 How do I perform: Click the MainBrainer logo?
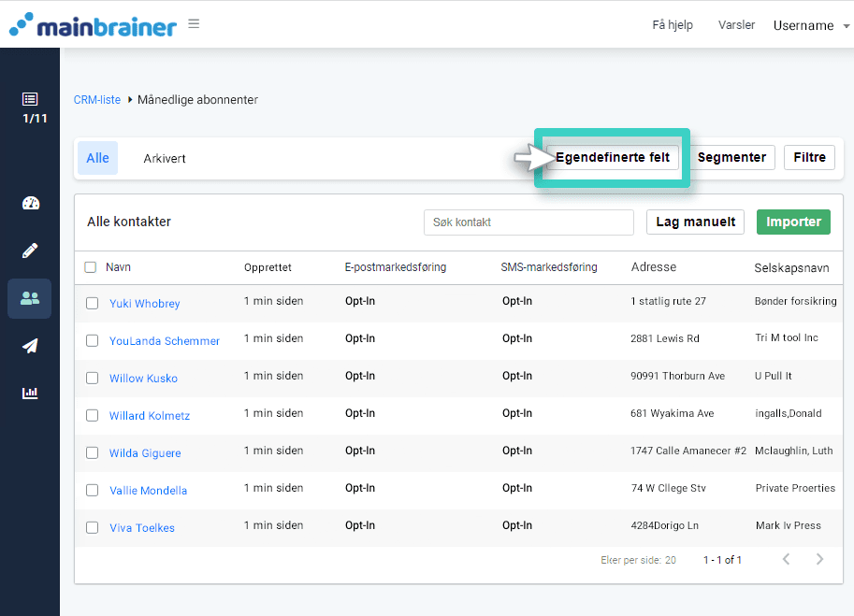[94, 24]
